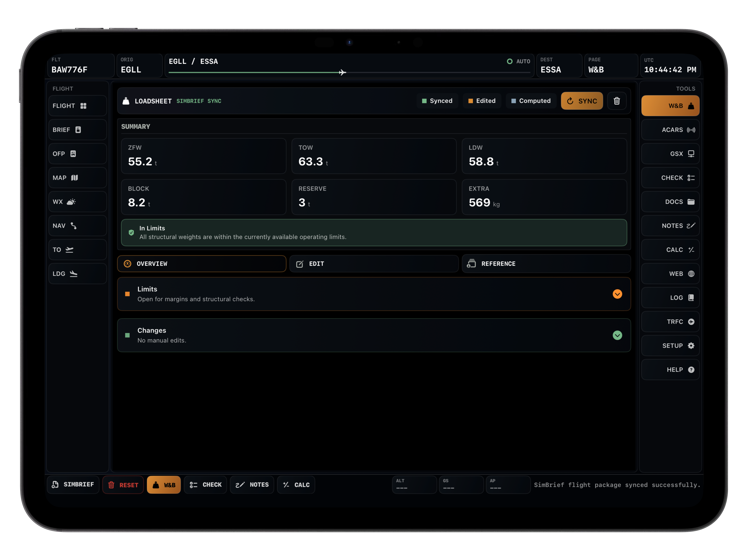Click CALC in the bottom bar
This screenshot has height=560, width=747.
pos(296,485)
